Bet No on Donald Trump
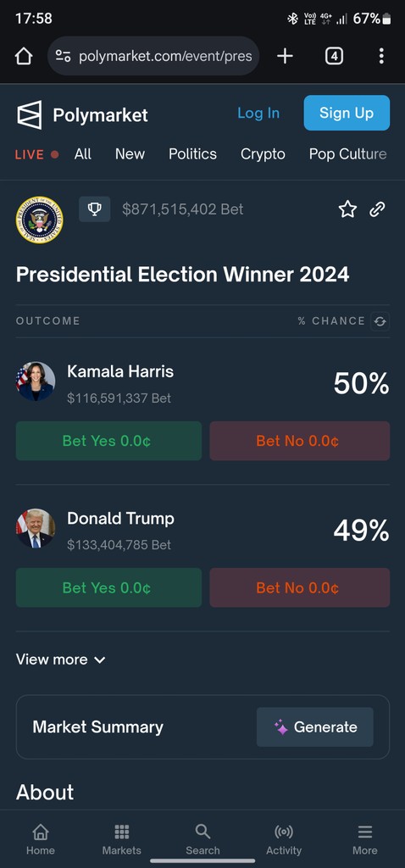Viewport: 405px width, 868px height. [299, 587]
